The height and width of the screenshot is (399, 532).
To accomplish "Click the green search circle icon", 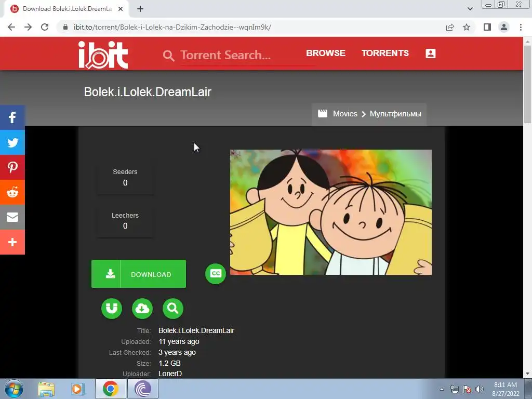I will (172, 309).
